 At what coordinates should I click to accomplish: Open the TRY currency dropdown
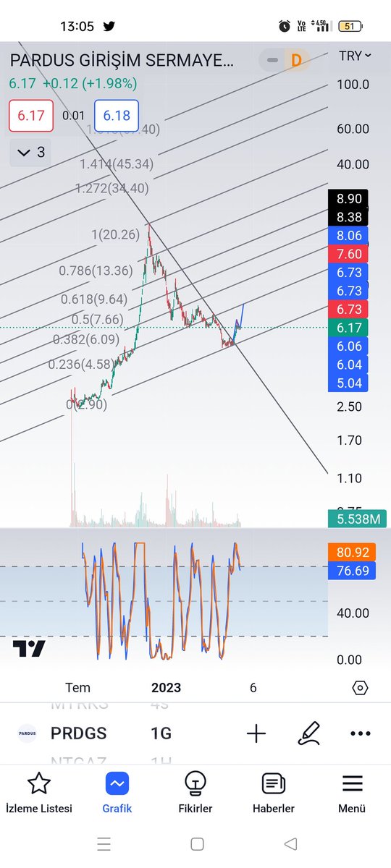(x=355, y=56)
